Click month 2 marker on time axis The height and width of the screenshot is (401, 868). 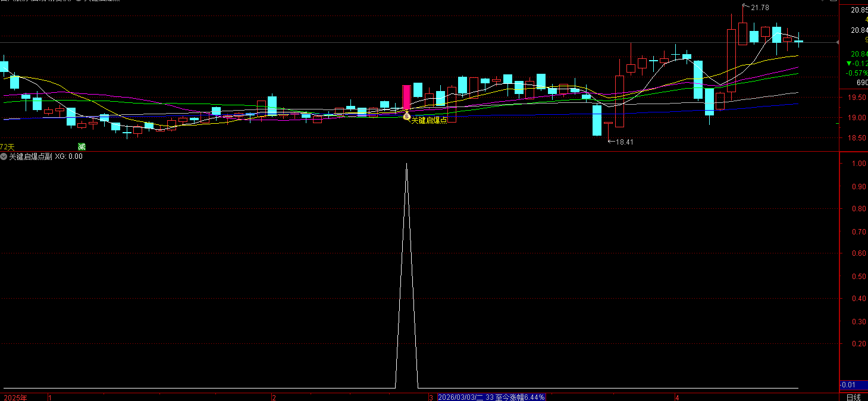(x=274, y=397)
